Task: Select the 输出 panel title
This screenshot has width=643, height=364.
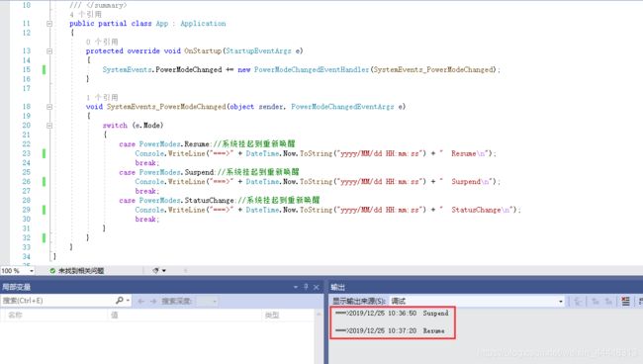Action: click(x=338, y=287)
